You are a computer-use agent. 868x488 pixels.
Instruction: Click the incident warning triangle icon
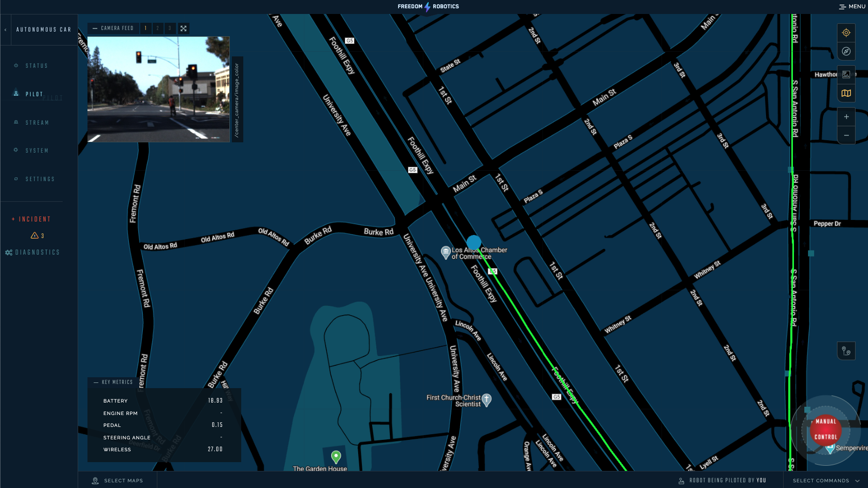(x=35, y=235)
